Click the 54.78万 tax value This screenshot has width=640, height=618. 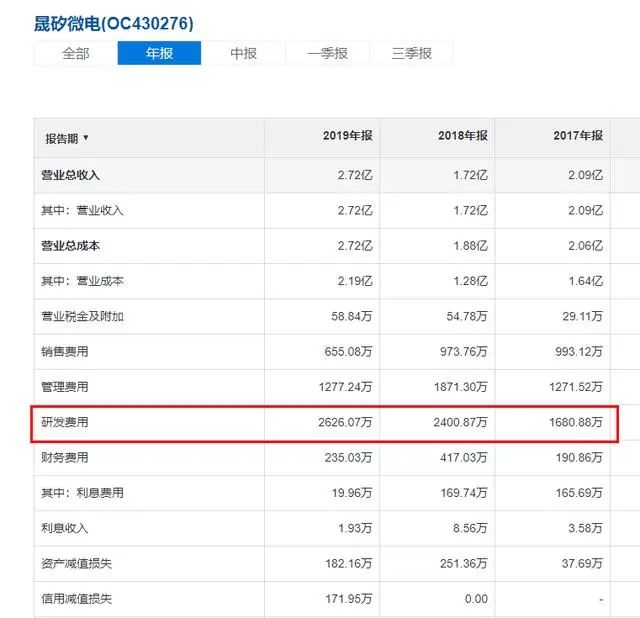(x=467, y=316)
